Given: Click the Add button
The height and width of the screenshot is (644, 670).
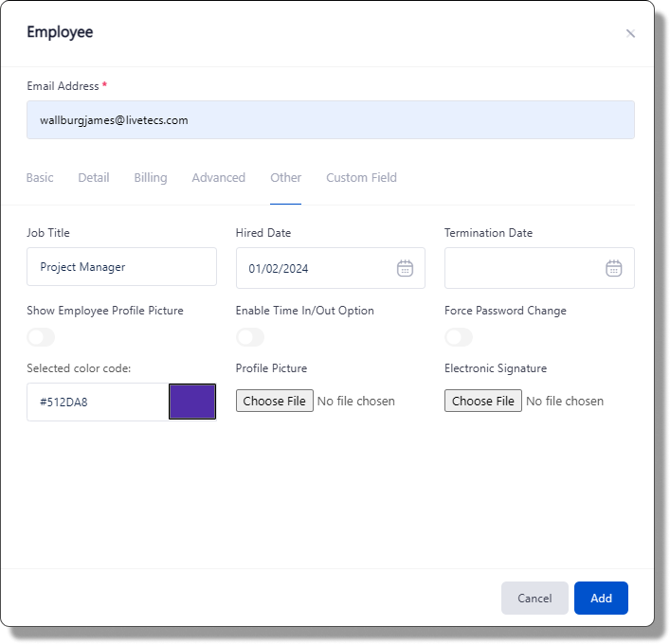Looking at the screenshot, I should point(601,598).
